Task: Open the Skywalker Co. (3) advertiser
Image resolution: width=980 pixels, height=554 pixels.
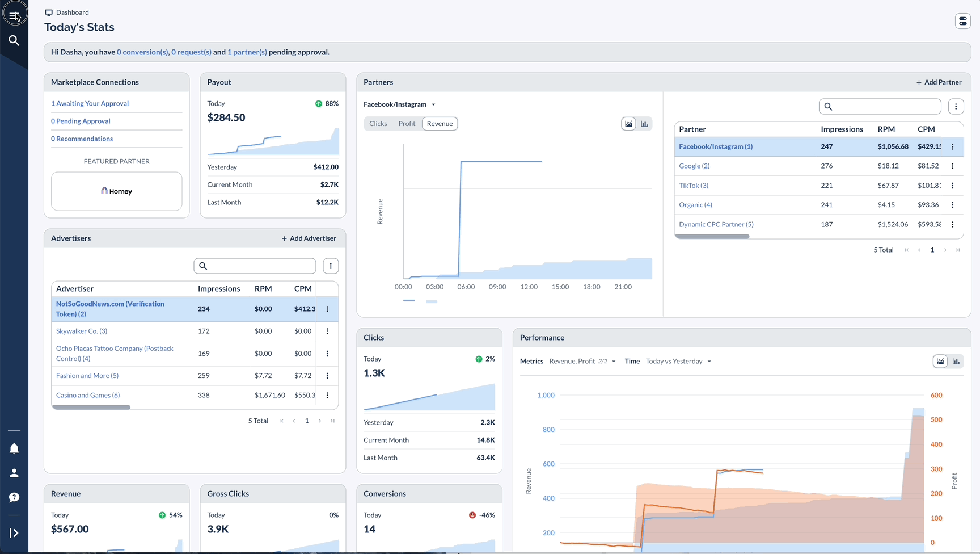Action: (x=82, y=331)
